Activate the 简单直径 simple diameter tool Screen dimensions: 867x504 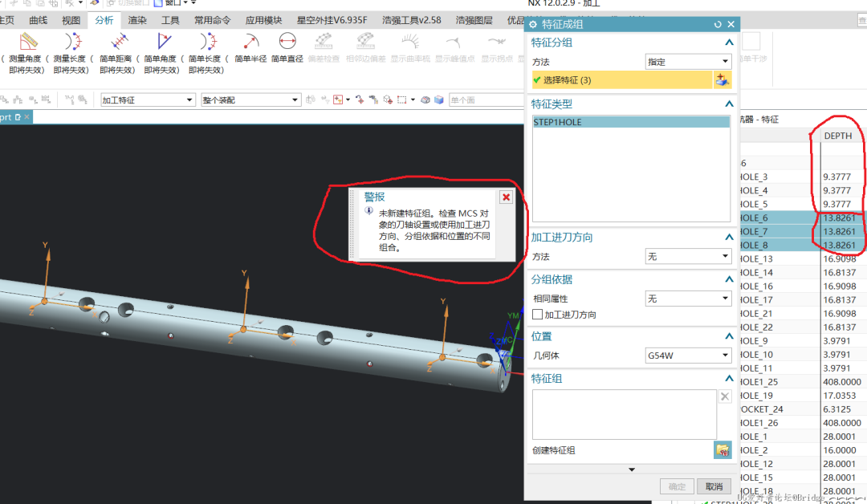[287, 47]
